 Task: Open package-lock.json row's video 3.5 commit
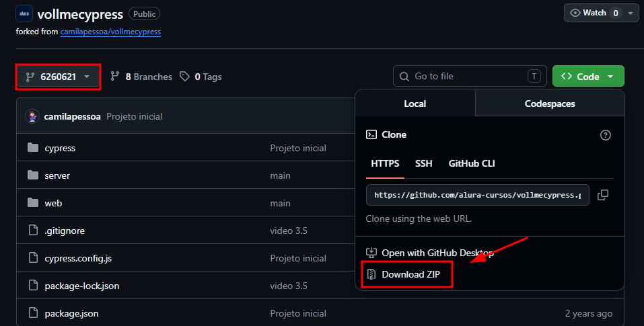[288, 286]
